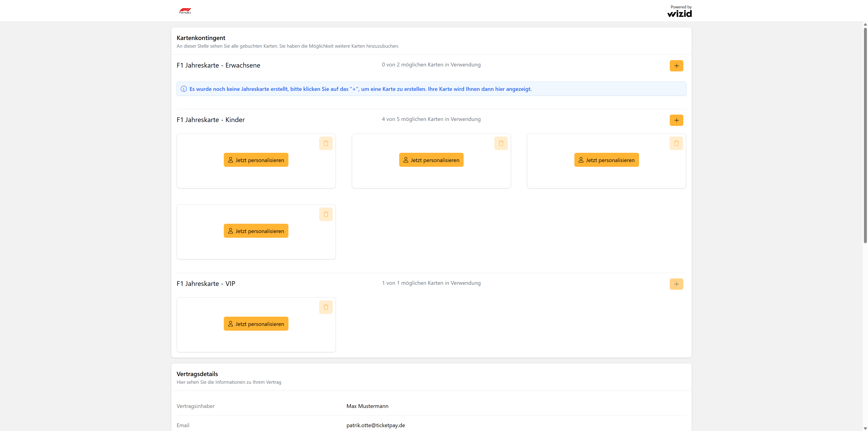Viewport: 868px width, 431px height.
Task: Click the Vertragsinhaber name Max Mustermann
Action: [367, 406]
